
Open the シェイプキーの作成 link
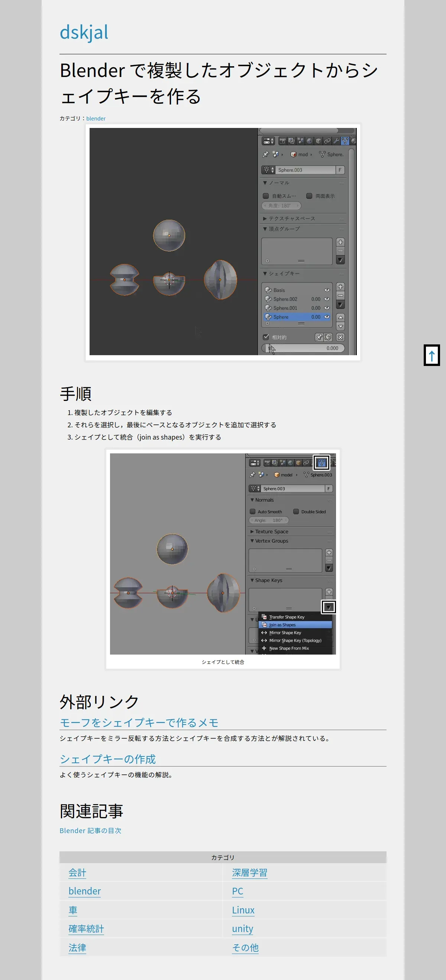tap(108, 759)
